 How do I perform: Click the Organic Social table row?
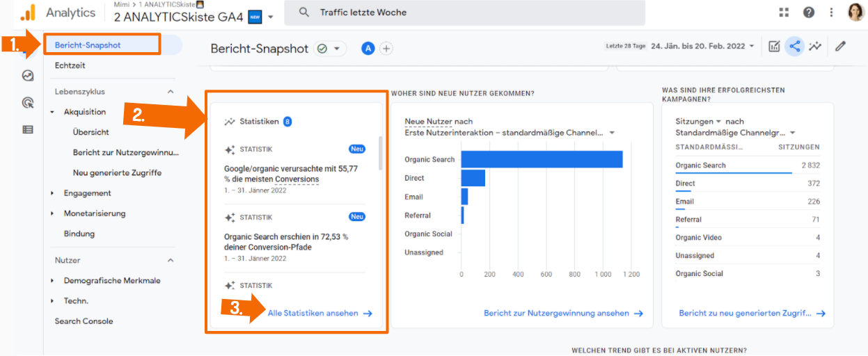[x=748, y=274]
